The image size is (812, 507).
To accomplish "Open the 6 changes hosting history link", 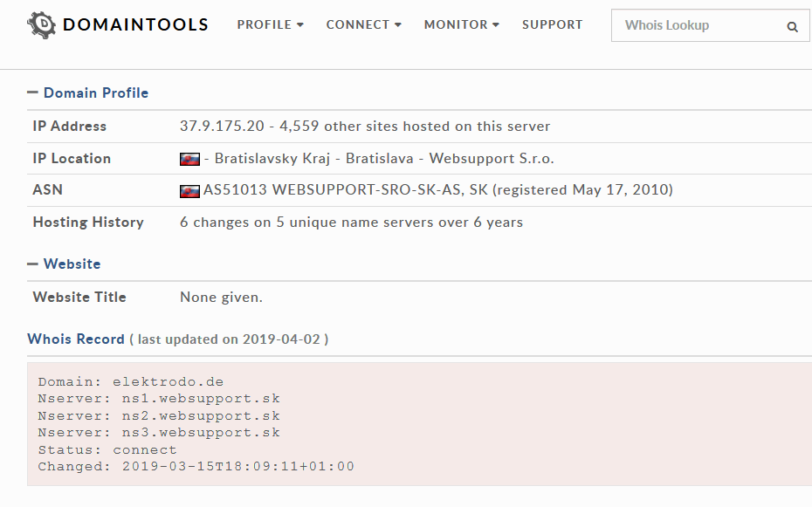I will click(x=351, y=223).
